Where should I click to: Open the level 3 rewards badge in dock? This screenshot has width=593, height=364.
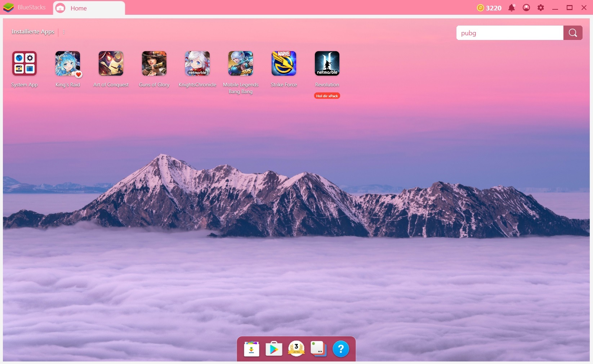(x=296, y=349)
